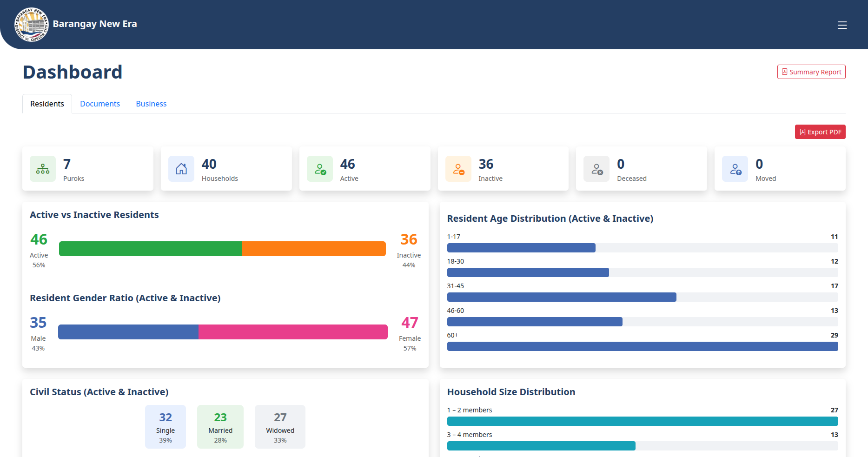
Task: Click the Inactive resident minus icon
Action: tap(458, 169)
